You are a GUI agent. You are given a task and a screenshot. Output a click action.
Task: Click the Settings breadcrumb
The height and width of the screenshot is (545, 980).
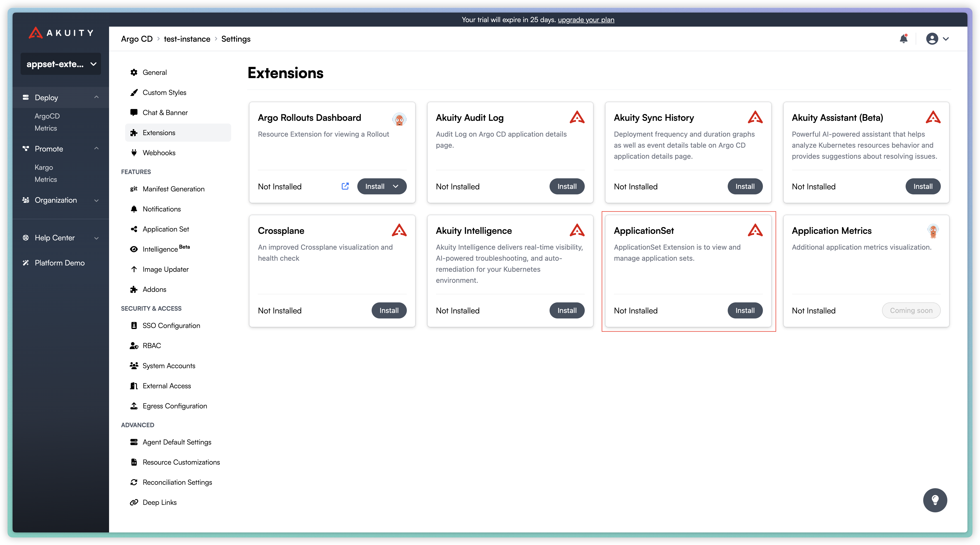click(x=236, y=39)
